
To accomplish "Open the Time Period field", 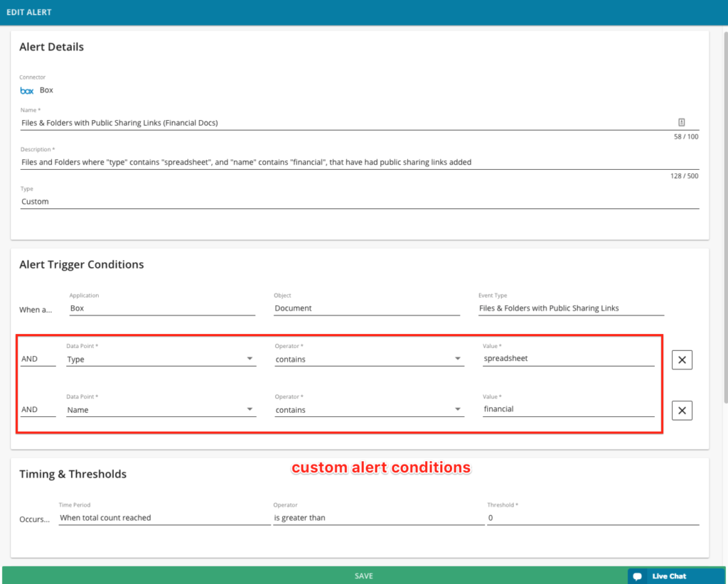I will (164, 518).
